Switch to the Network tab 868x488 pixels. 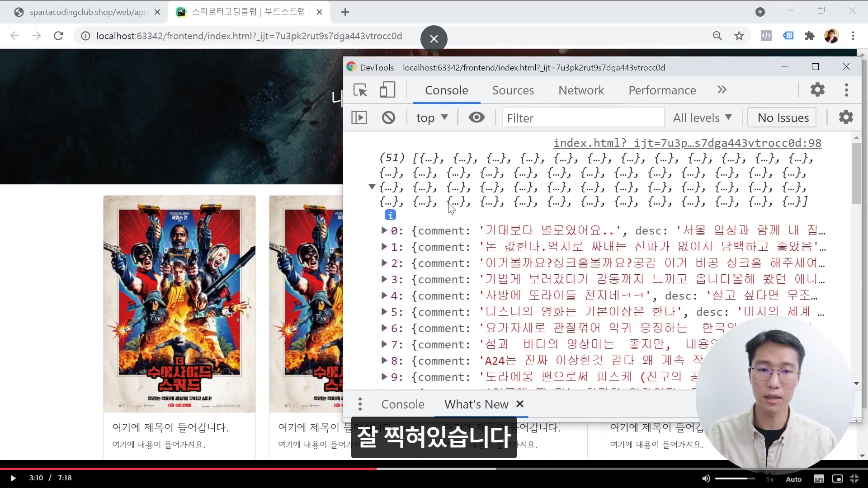(581, 90)
